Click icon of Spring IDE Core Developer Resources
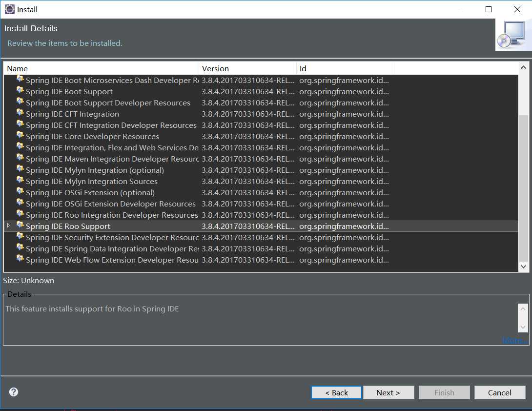Viewport: 532px width, 411px height. click(20, 135)
